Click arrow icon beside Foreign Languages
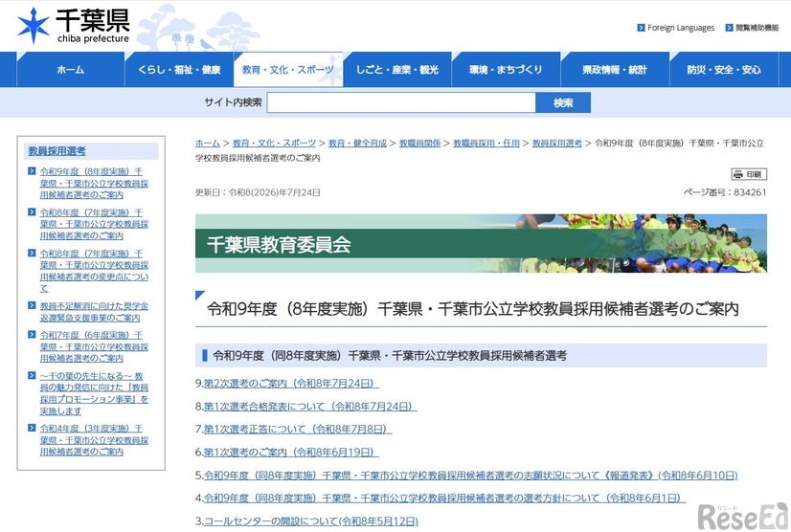The image size is (791, 532). [641, 28]
